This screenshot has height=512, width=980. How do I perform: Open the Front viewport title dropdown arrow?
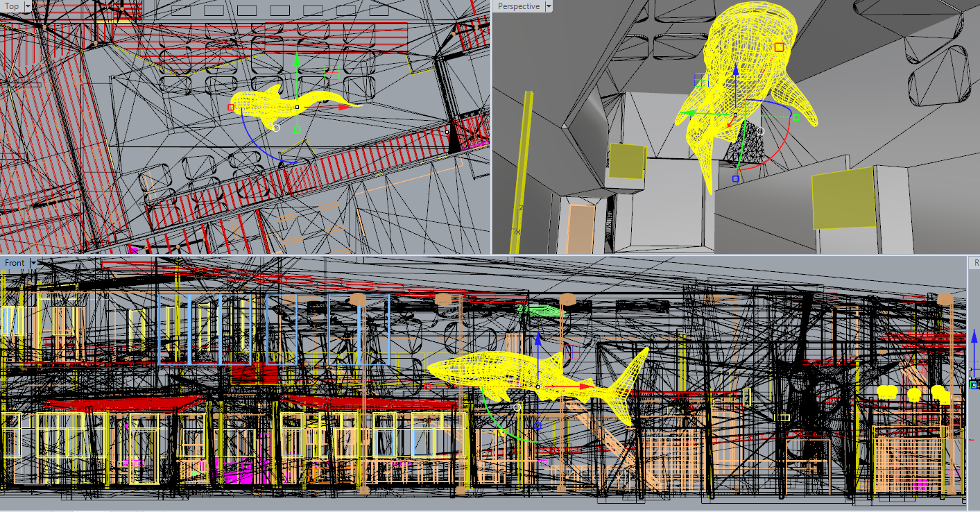pyautogui.click(x=33, y=263)
